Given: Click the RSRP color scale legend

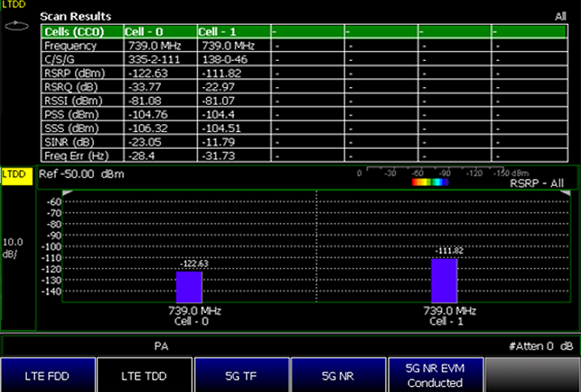Looking at the screenshot, I should (430, 182).
